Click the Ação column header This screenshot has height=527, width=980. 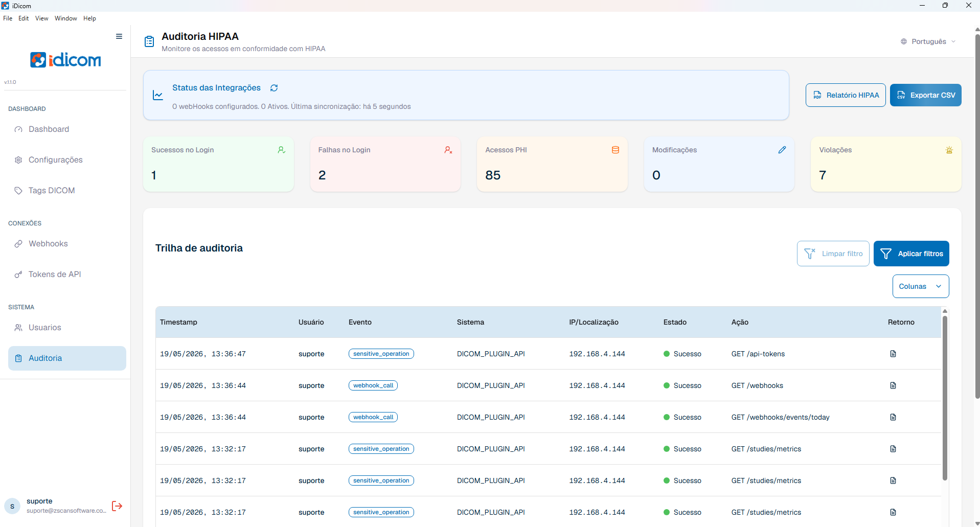click(740, 322)
